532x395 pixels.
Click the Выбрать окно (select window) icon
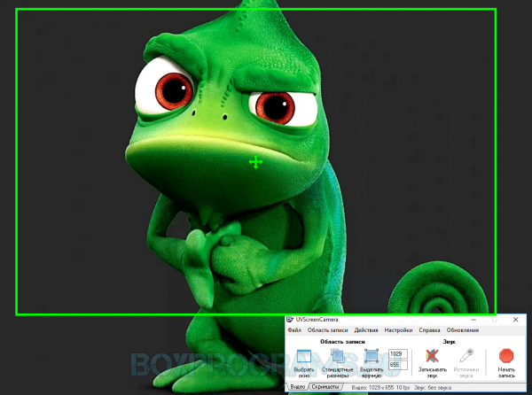[303, 356]
